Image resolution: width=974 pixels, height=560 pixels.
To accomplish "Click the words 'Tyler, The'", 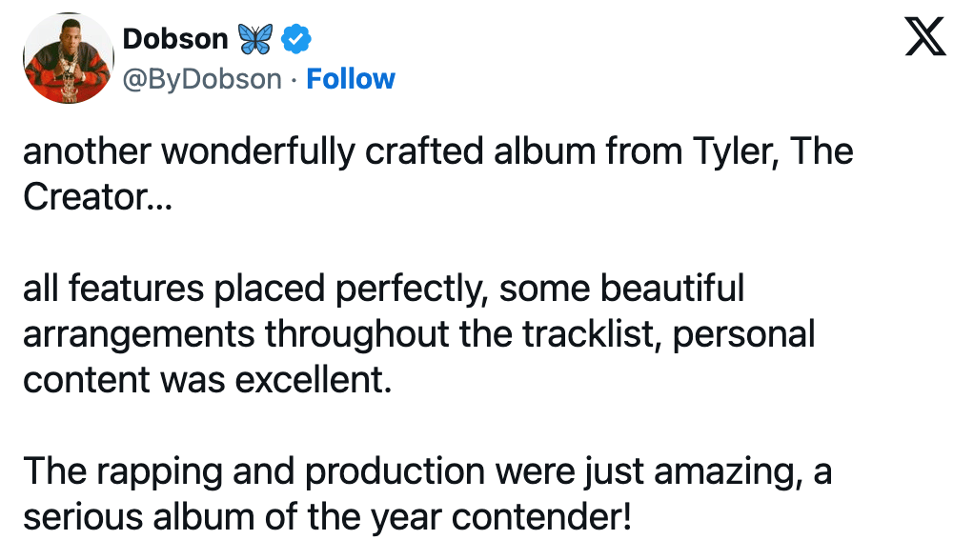I will (x=773, y=151).
